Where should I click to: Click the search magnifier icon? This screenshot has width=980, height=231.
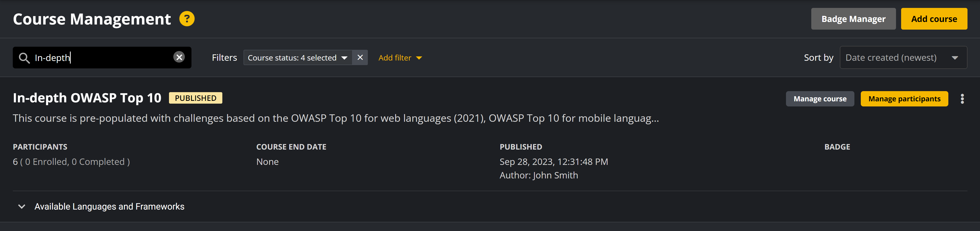click(x=24, y=58)
